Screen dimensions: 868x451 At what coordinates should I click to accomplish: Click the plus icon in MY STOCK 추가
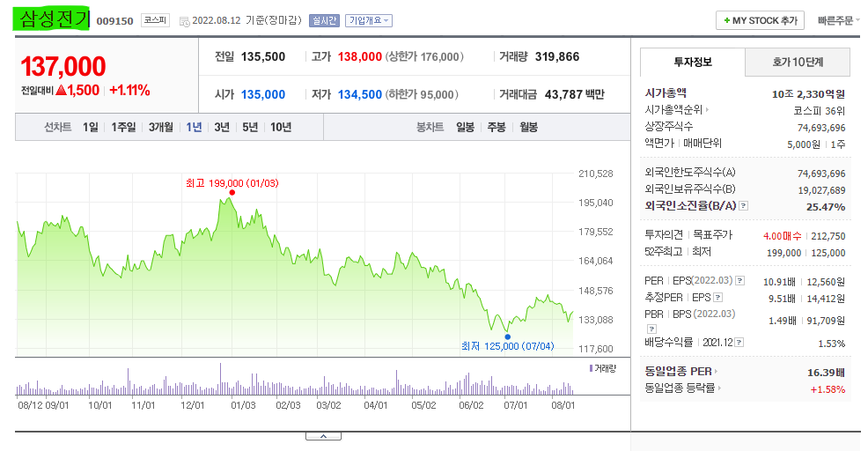coord(726,20)
